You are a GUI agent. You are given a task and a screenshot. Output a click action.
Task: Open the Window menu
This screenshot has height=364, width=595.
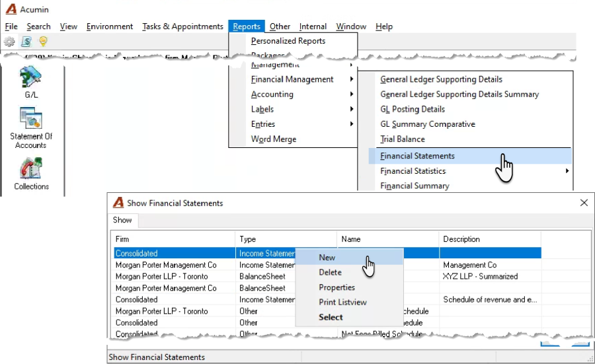(x=351, y=26)
